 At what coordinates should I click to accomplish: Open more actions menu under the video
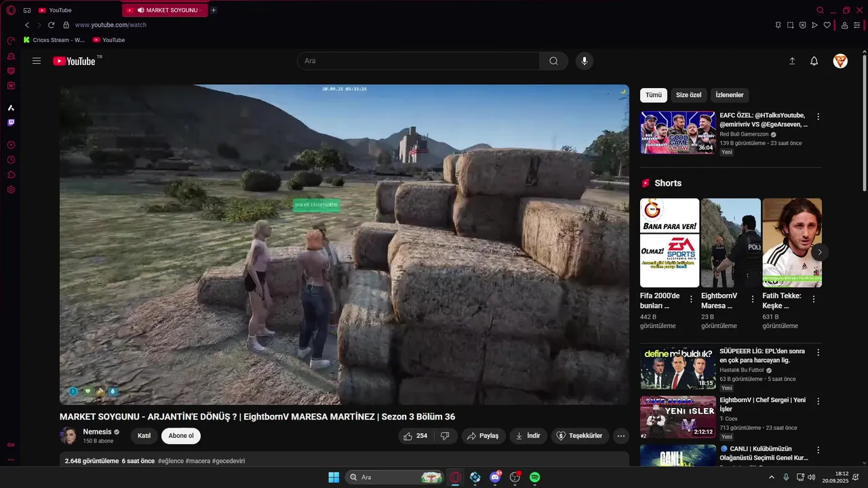(x=621, y=436)
